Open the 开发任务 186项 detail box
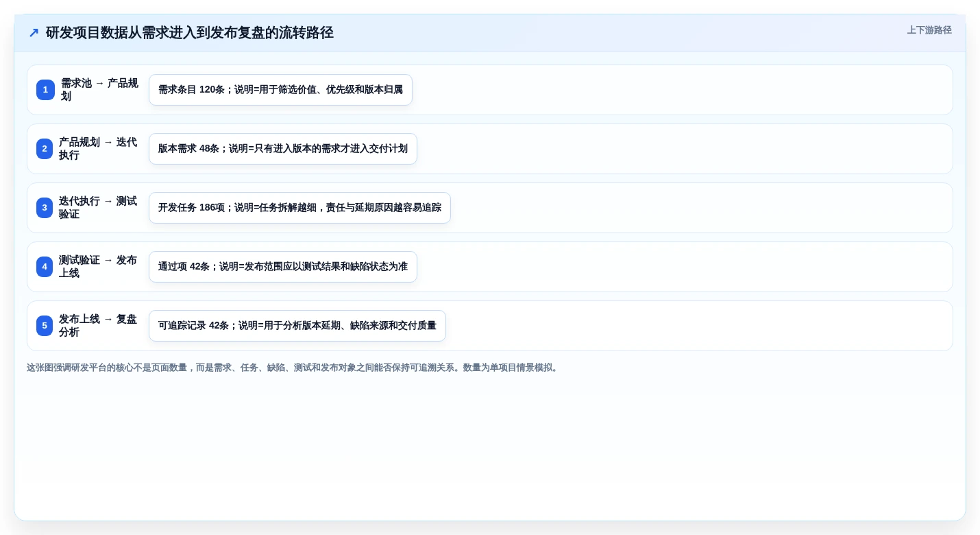This screenshot has width=980, height=535. (299, 208)
